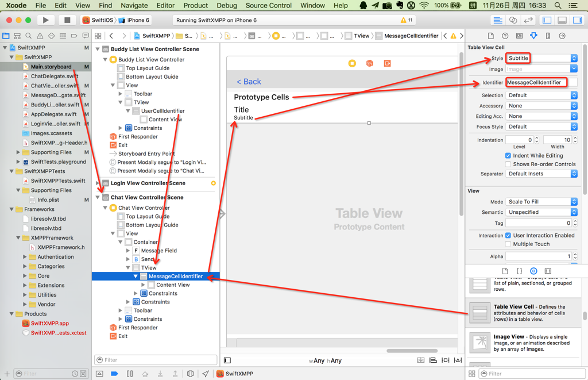Open the Source Control menu
The image size is (588, 380).
[x=269, y=5]
